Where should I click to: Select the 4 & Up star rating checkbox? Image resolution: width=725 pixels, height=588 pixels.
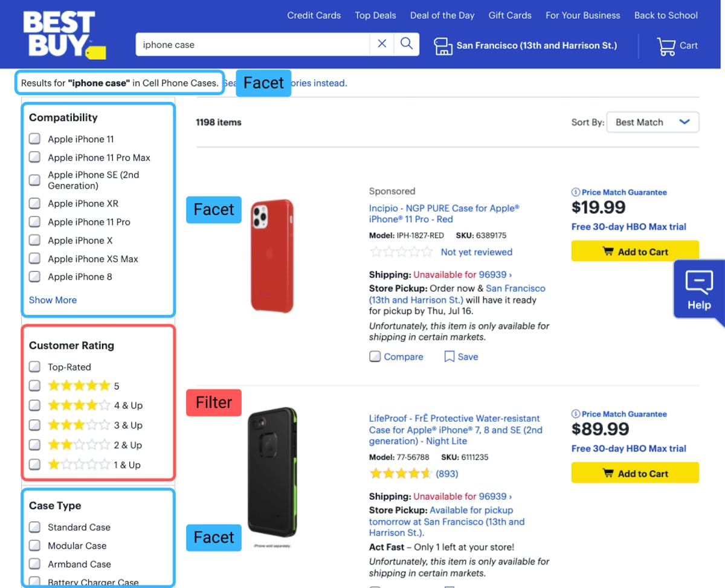(x=35, y=405)
